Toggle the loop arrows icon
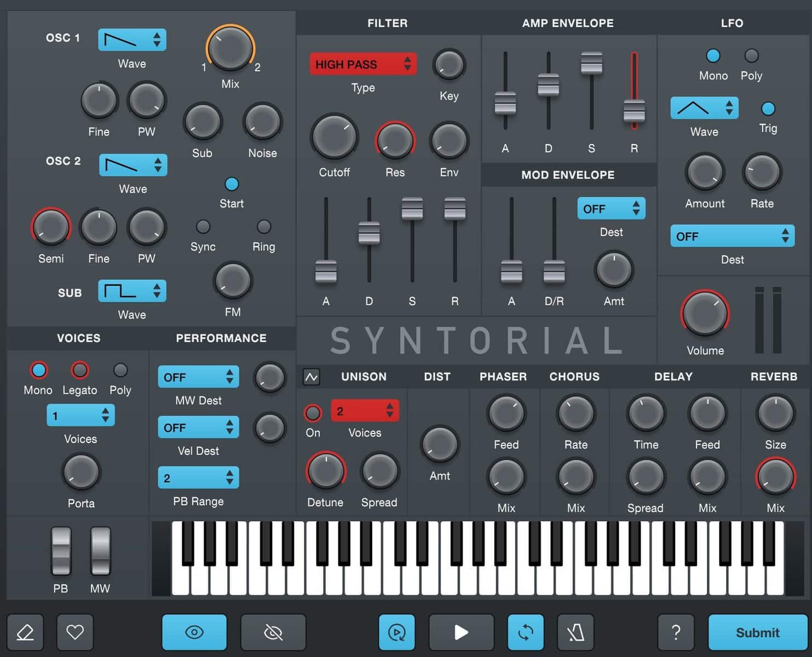The height and width of the screenshot is (657, 812). pyautogui.click(x=526, y=632)
